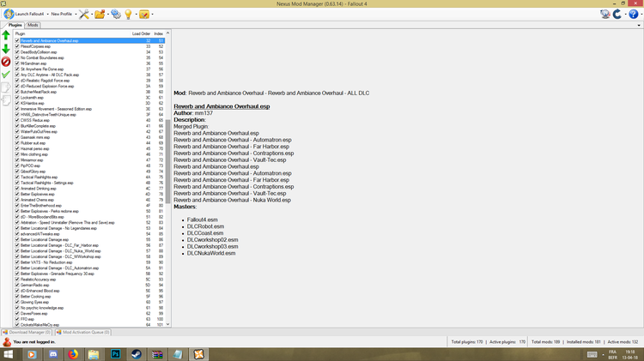Open the tab strip overflow dropdown arrow
The height and width of the screenshot is (361, 644).
[639, 25]
